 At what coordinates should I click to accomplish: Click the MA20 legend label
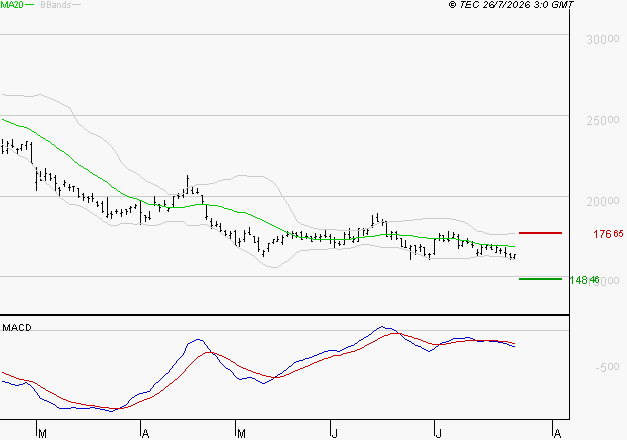click(12, 5)
